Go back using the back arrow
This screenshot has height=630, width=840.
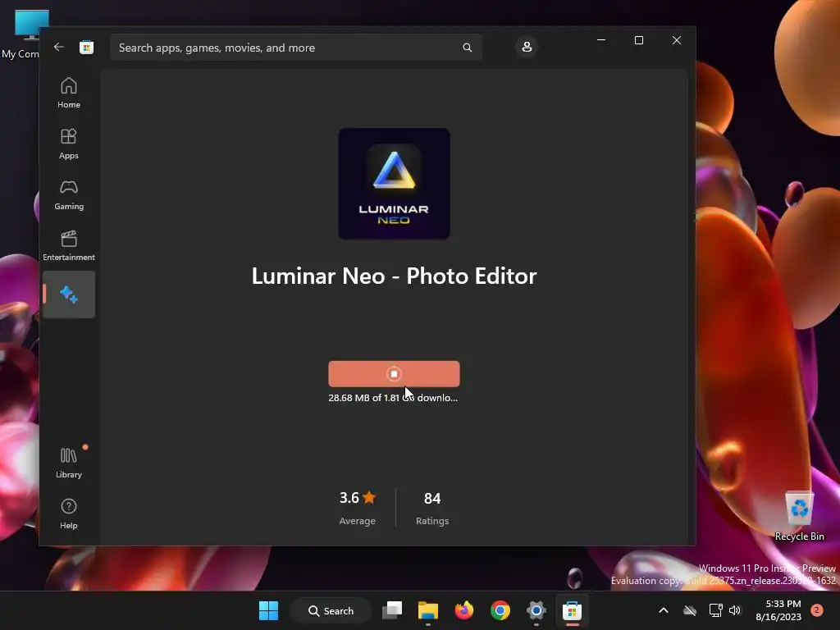[59, 47]
